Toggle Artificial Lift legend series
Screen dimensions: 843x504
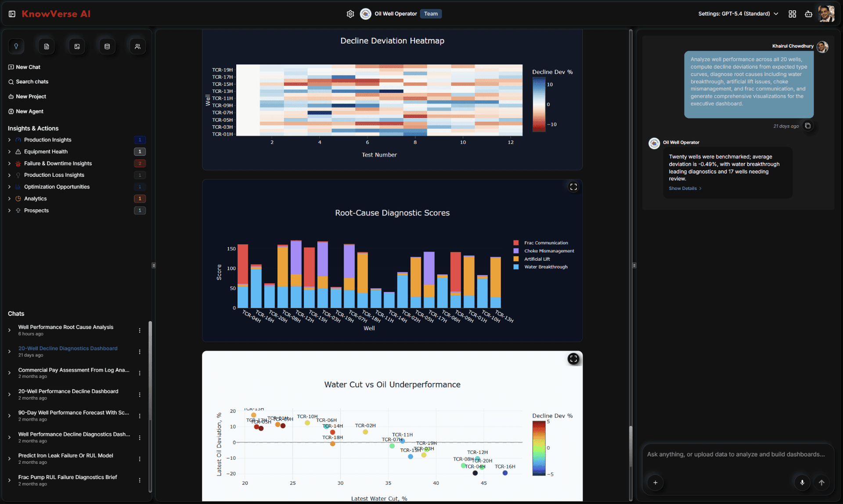[x=532, y=259]
